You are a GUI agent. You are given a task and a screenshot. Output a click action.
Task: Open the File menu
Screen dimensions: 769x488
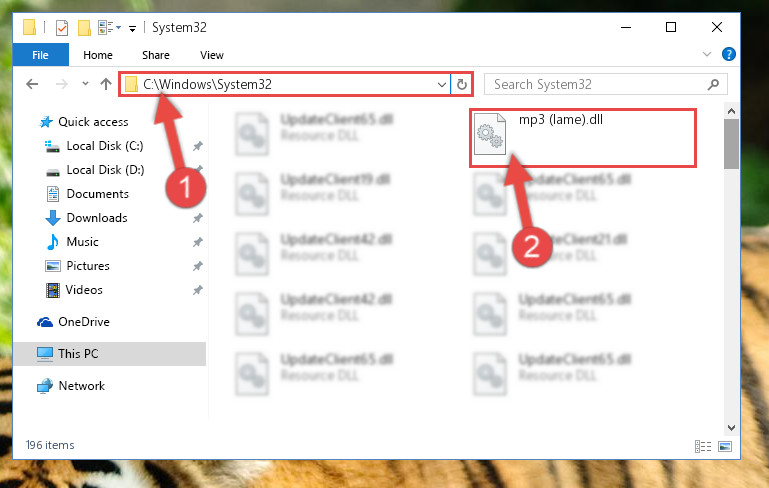click(41, 54)
